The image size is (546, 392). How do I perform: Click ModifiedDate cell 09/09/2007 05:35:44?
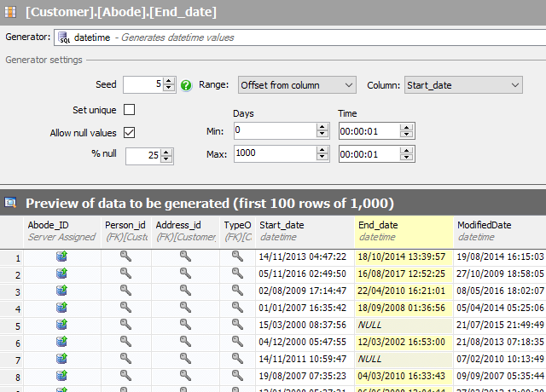[500, 376]
